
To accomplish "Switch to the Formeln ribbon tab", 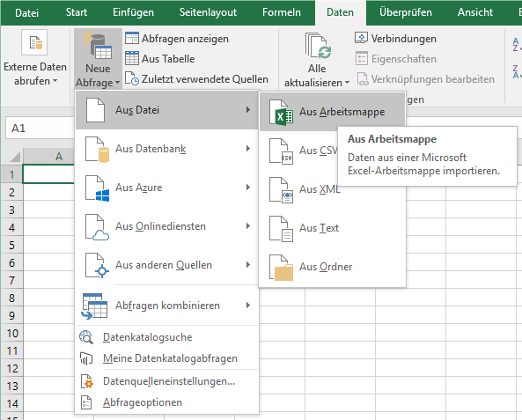I will tap(282, 12).
